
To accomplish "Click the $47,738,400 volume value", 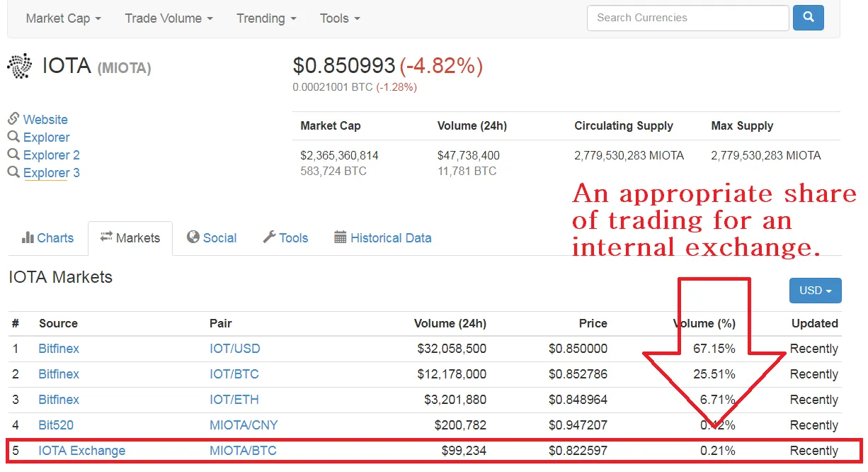I will coord(469,155).
